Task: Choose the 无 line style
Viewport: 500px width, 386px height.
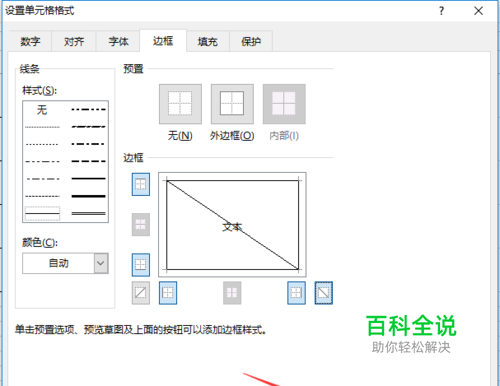Action: pos(42,110)
